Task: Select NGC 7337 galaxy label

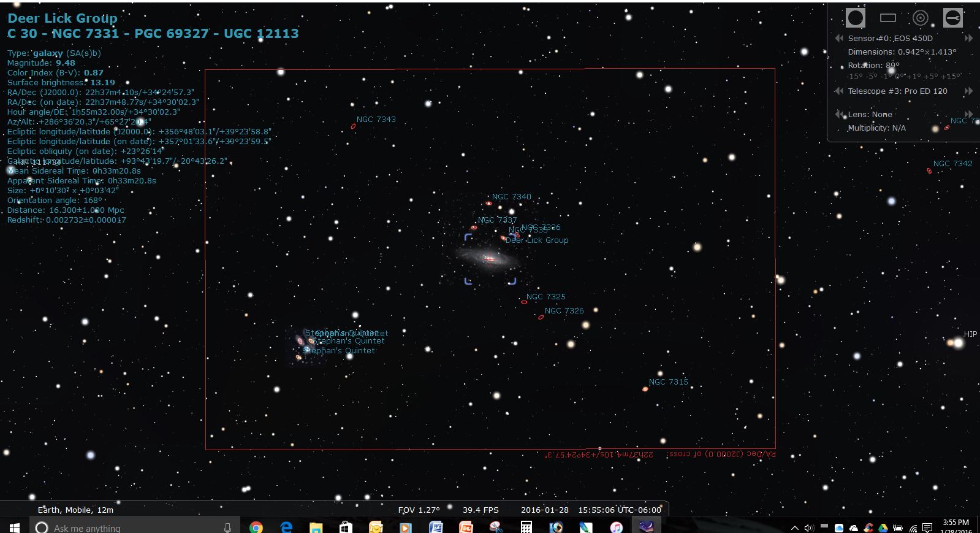Action: pyautogui.click(x=497, y=220)
